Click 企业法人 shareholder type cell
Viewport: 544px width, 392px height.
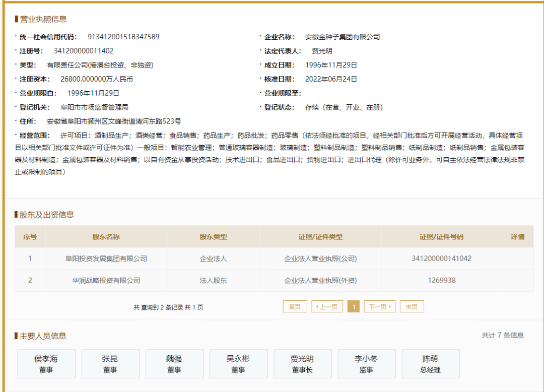(213, 258)
